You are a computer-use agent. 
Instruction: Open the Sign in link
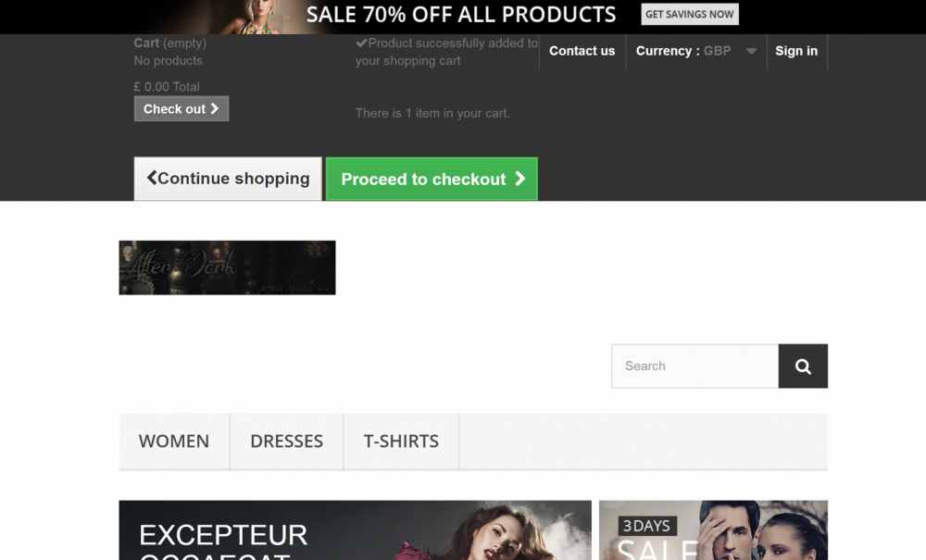click(796, 51)
